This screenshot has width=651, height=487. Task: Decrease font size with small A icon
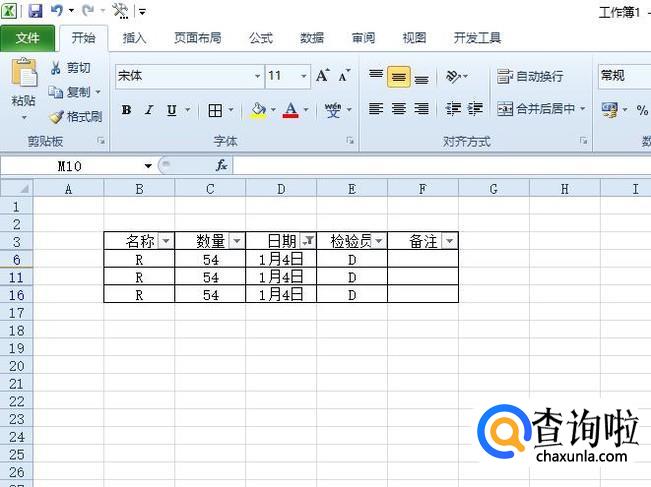point(344,76)
